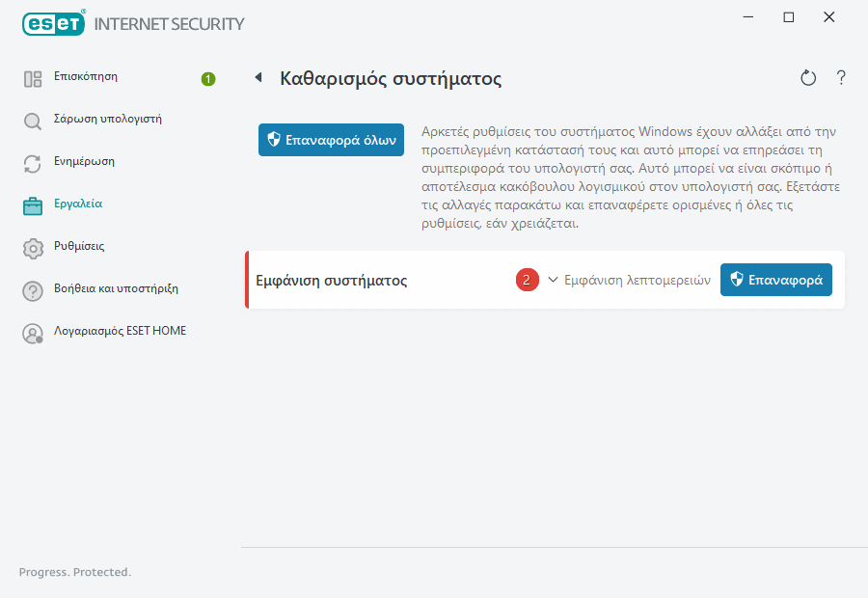Select the Εργαλεία toolbox icon

point(32,204)
